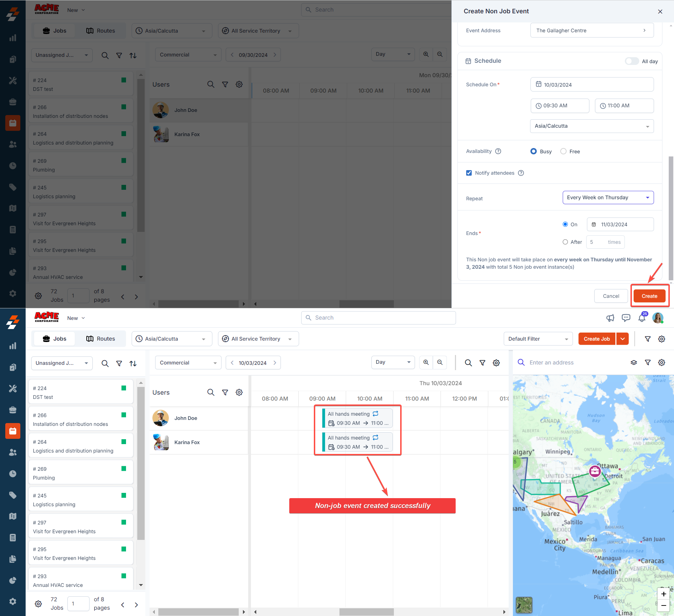Search unassigned jobs in lower view
Screen dimensions: 674x616
105,363
